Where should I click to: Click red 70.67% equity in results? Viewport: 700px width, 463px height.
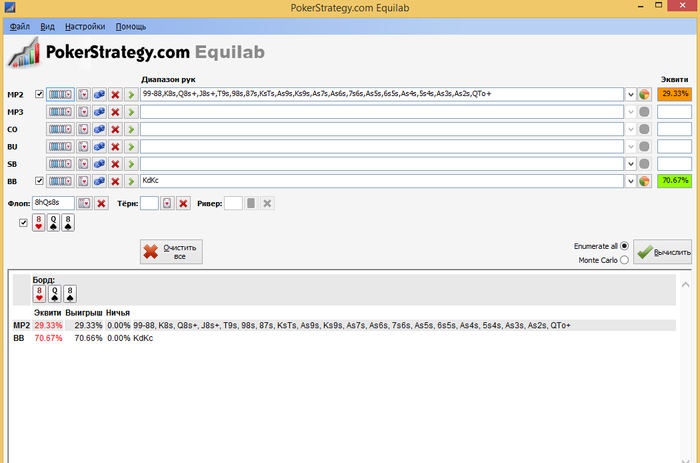click(x=48, y=338)
